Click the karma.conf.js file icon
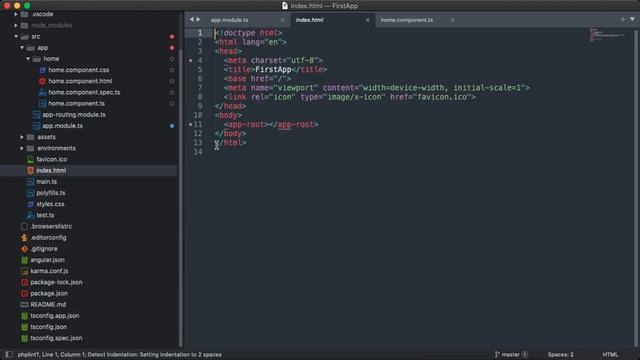The image size is (640, 360). [24, 271]
